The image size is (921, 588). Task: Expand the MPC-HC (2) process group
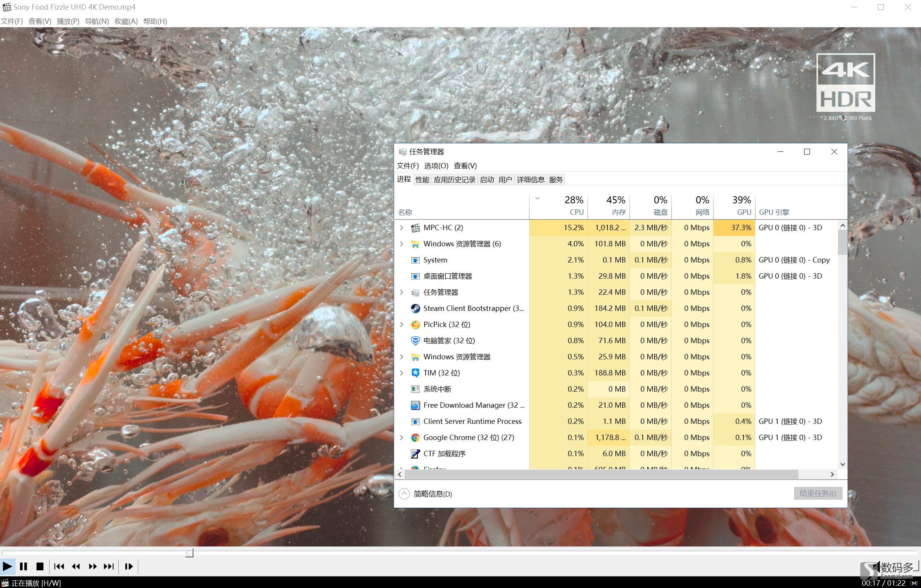[x=402, y=228]
